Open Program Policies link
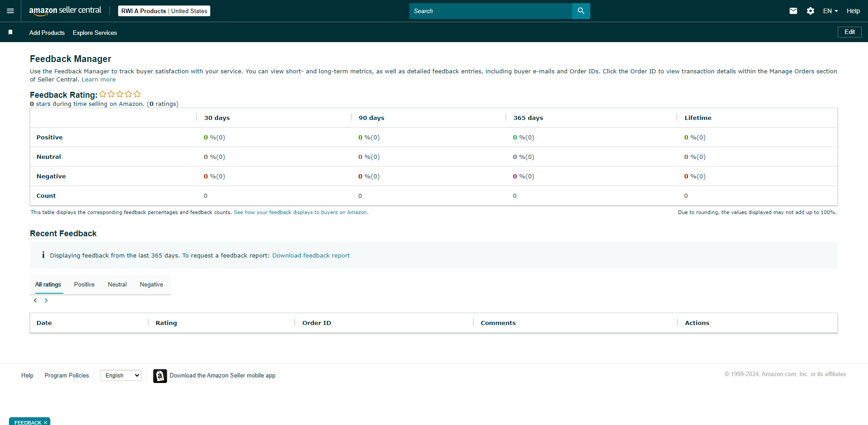 (x=66, y=375)
